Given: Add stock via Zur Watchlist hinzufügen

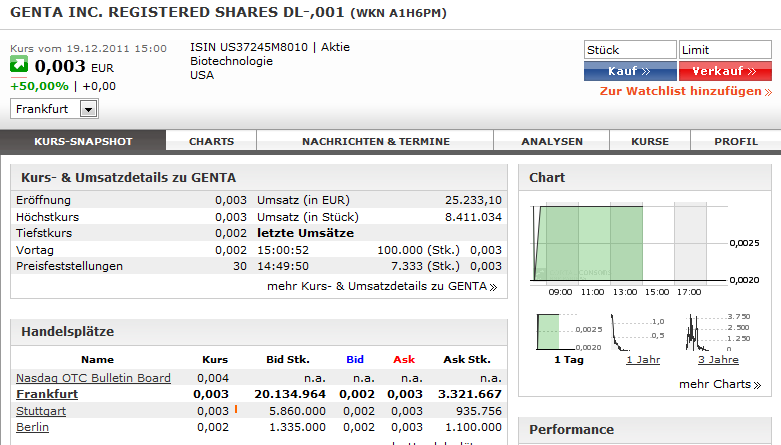Looking at the screenshot, I should (x=685, y=91).
